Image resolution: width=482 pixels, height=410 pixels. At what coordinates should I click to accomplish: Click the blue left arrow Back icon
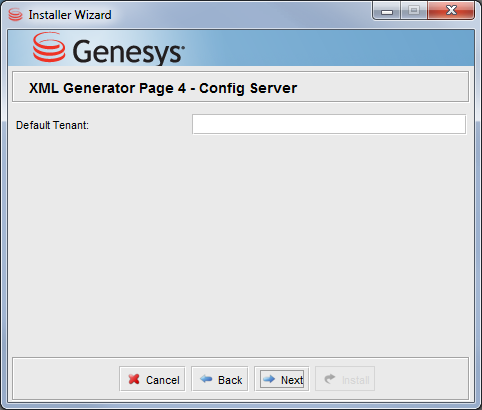click(206, 379)
